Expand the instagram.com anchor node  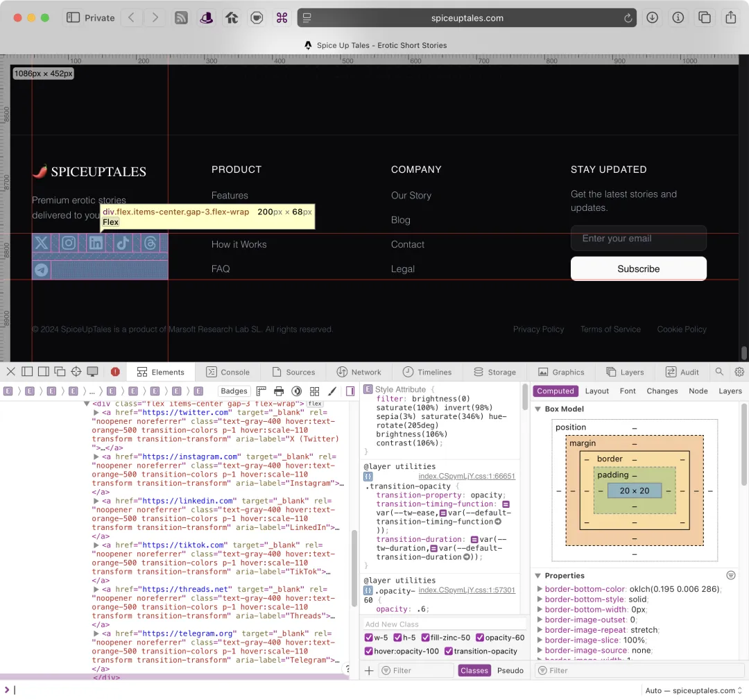pos(96,456)
